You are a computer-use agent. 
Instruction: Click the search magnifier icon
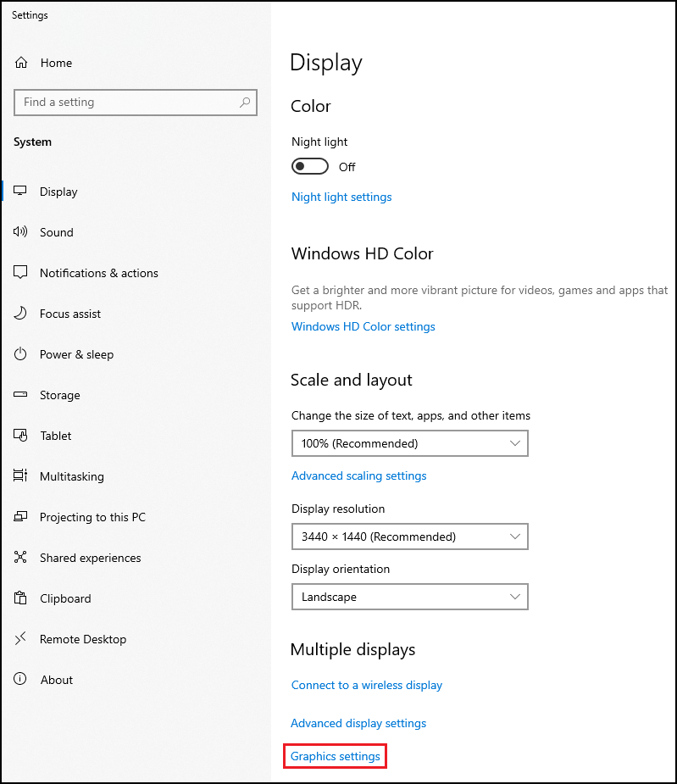[245, 103]
